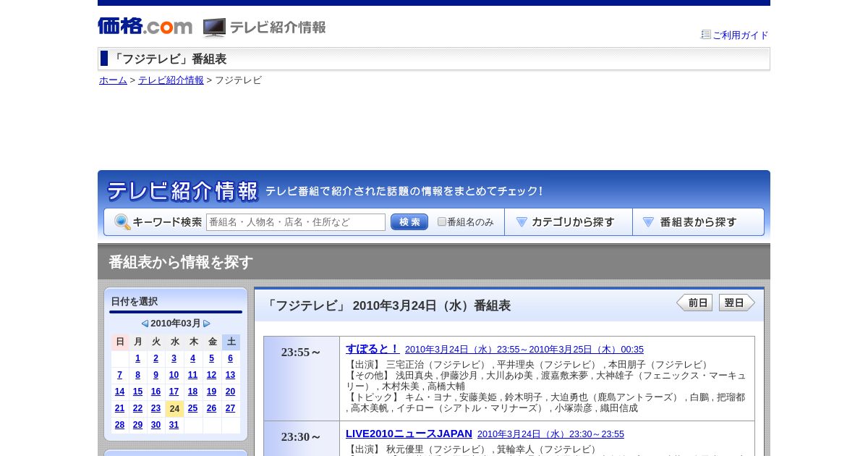868x456 pixels.
Task: Open the LIVE2010ニュースJAPAN 23:30～23:55 time link
Action: 550,434
